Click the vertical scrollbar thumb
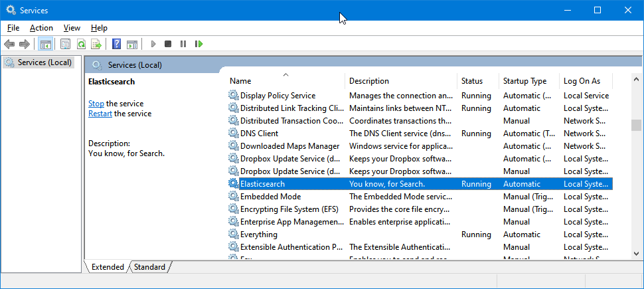Screen dimensions: 644x289 (x=636, y=125)
